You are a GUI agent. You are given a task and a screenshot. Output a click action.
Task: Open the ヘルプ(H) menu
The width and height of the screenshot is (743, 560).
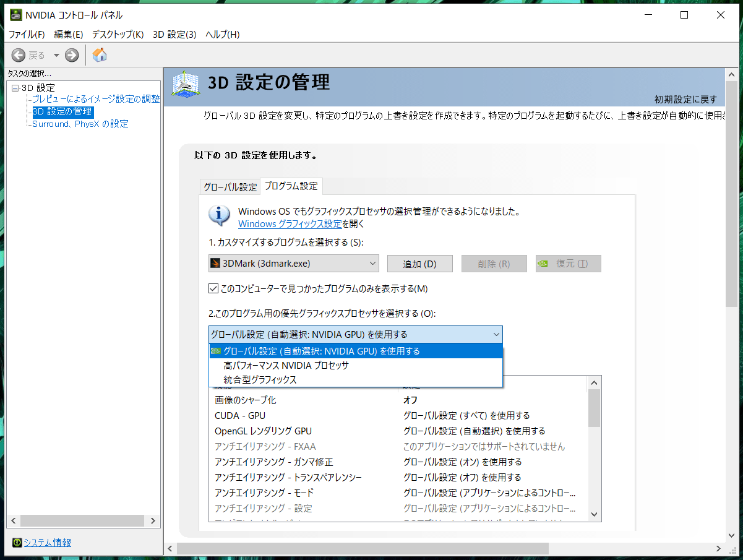(222, 35)
